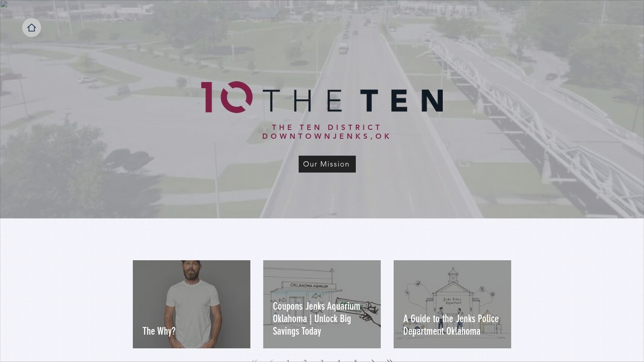
Task: Open The Why? post thumbnail image
Action: pyautogui.click(x=192, y=304)
